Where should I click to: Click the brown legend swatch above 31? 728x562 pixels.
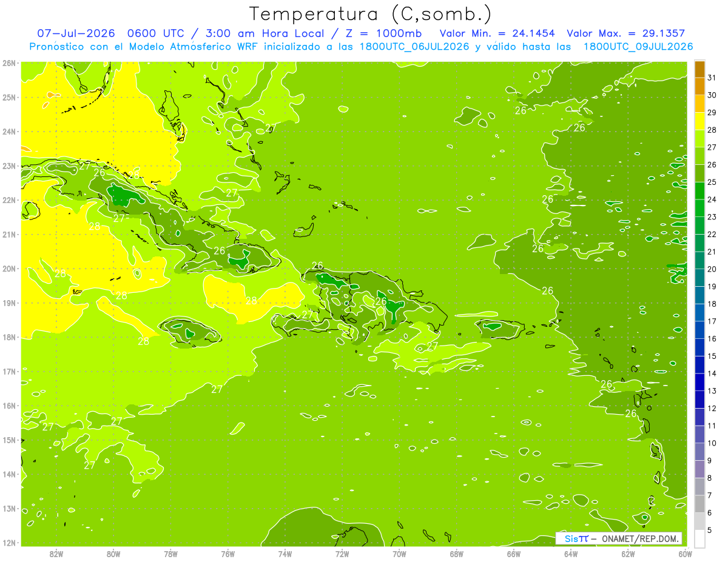coord(699,69)
